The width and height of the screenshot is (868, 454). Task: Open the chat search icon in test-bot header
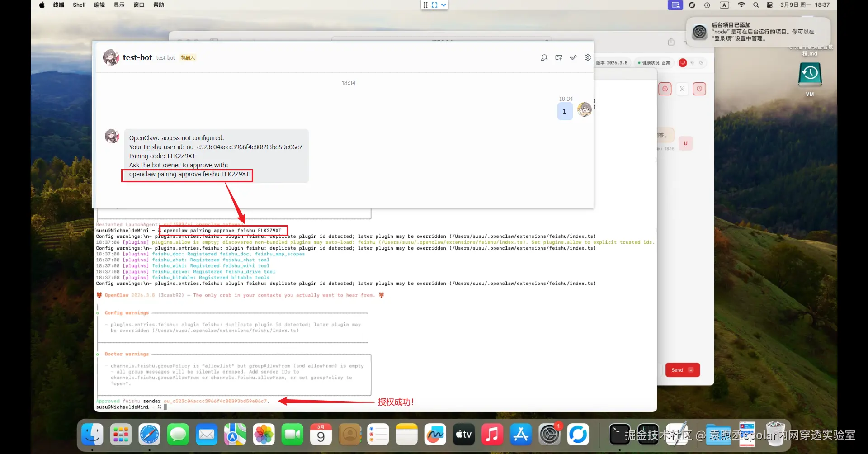(x=544, y=57)
